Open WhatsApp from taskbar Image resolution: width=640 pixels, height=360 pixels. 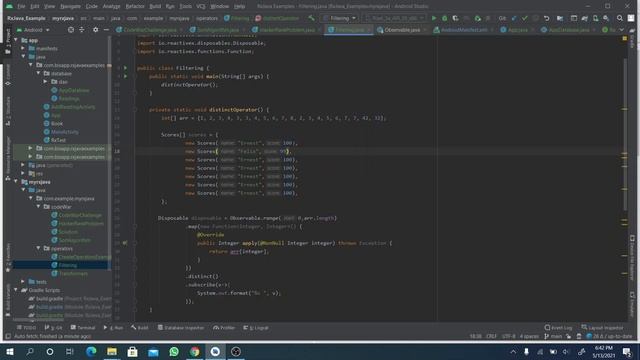click(174, 351)
